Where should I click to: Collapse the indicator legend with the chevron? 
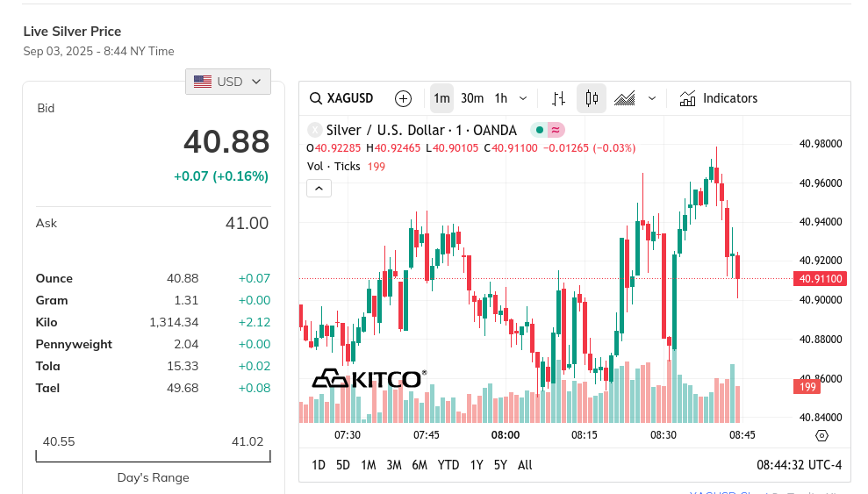[319, 188]
